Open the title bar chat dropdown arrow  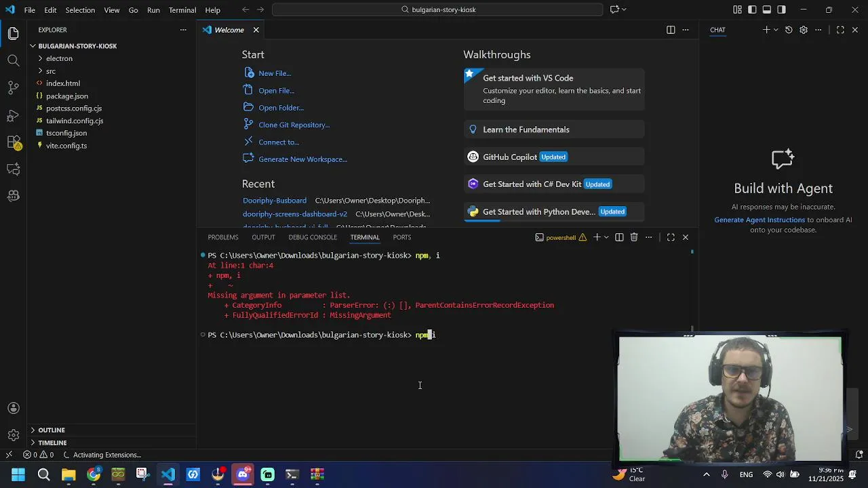point(625,9)
